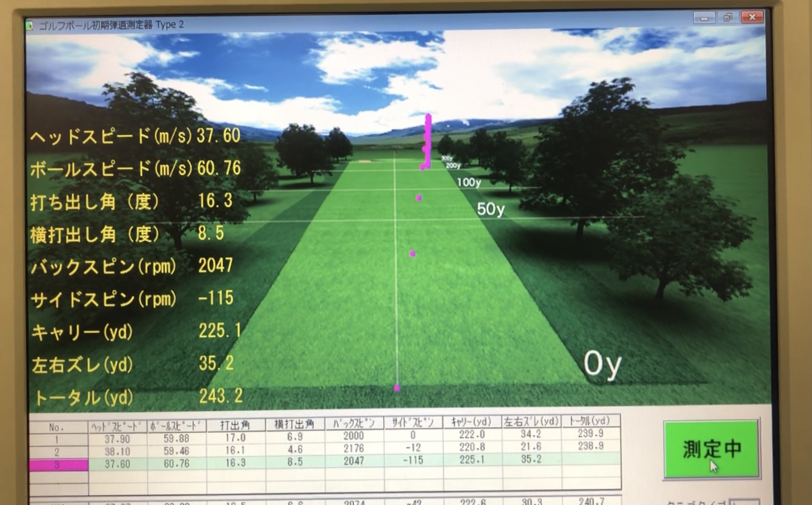Click the overlay total value 243.2
The height and width of the screenshot is (505, 812).
tap(220, 396)
